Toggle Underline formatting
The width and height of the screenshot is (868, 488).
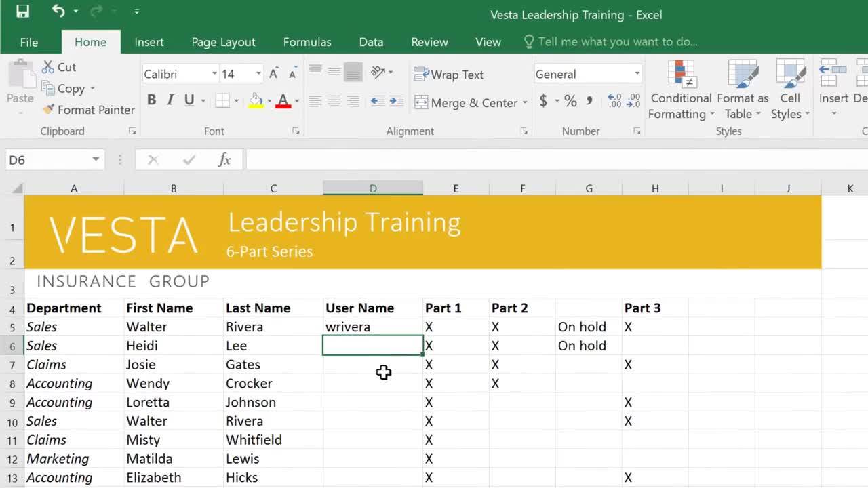point(189,100)
